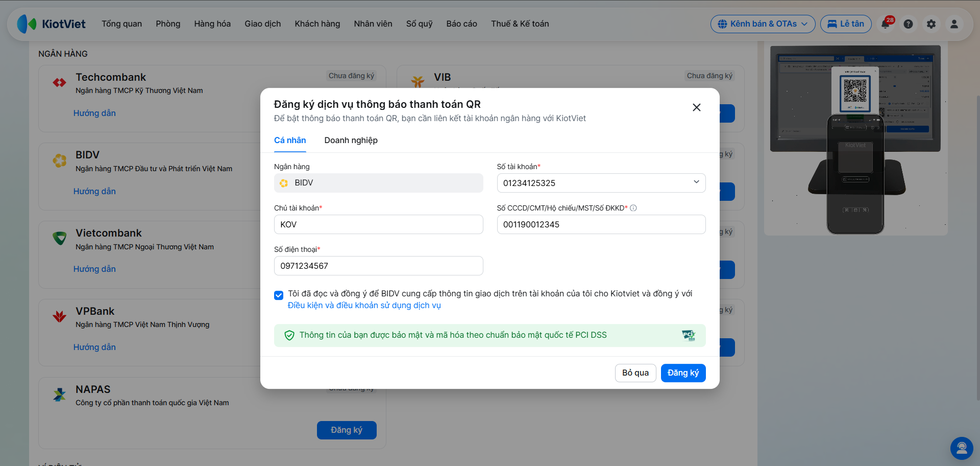Viewport: 980px width, 466px height.
Task: Uncheck the BIDV terms agreement checkbox
Action: click(279, 295)
